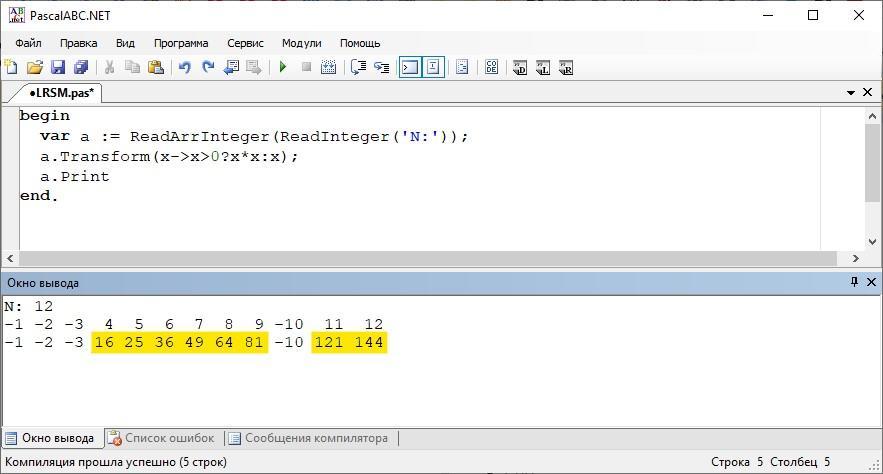The image size is (883, 474).
Task: Toggle the output window button
Action: coord(410,68)
